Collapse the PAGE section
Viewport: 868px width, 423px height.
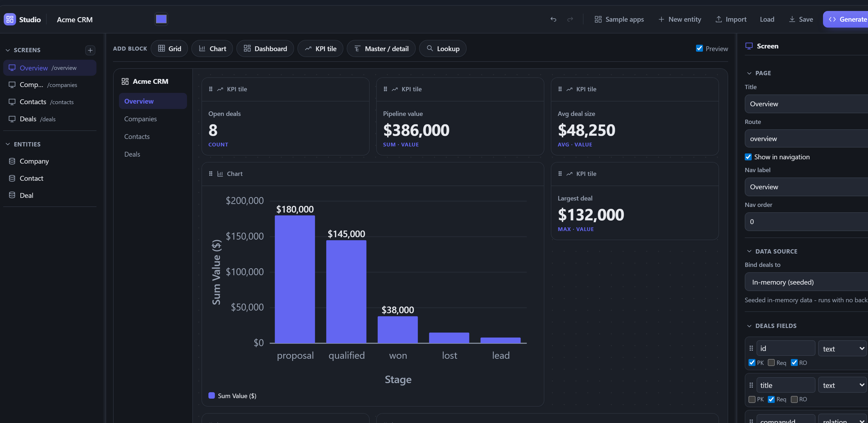749,73
